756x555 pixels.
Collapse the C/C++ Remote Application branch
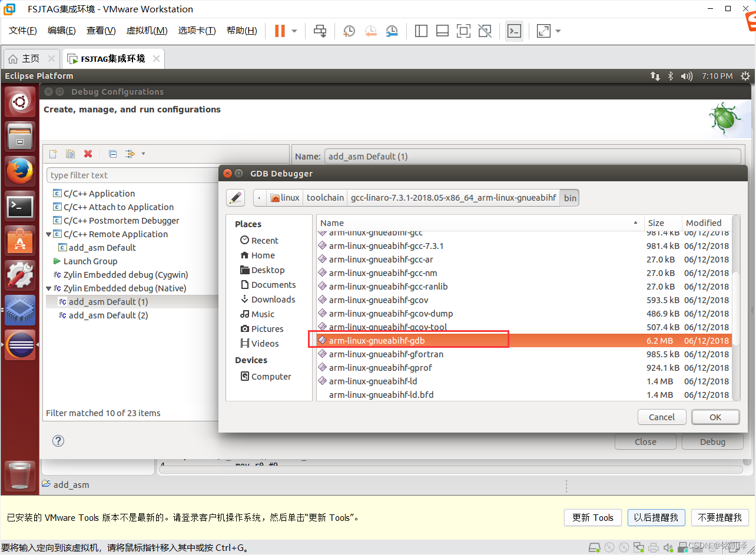click(x=49, y=234)
